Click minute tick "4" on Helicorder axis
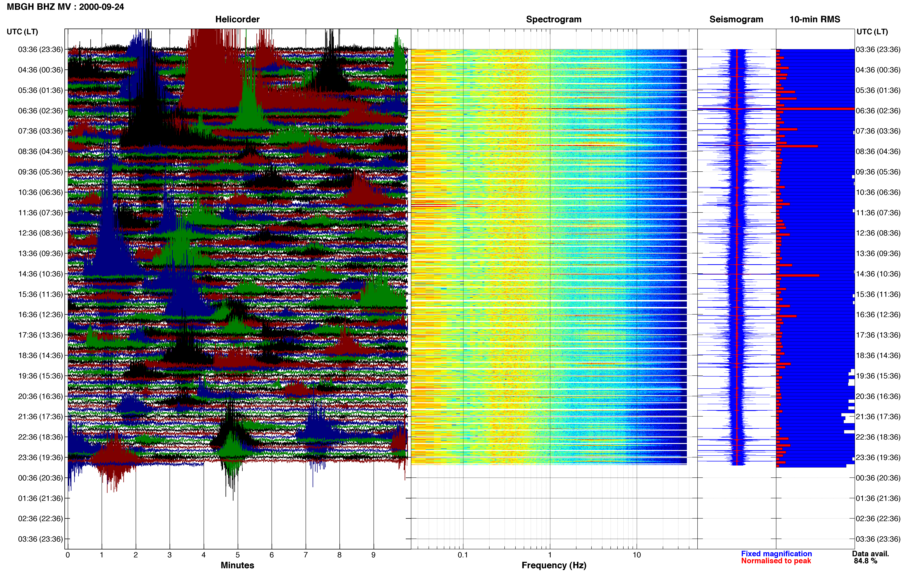The width and height of the screenshot is (924, 578). point(204,555)
